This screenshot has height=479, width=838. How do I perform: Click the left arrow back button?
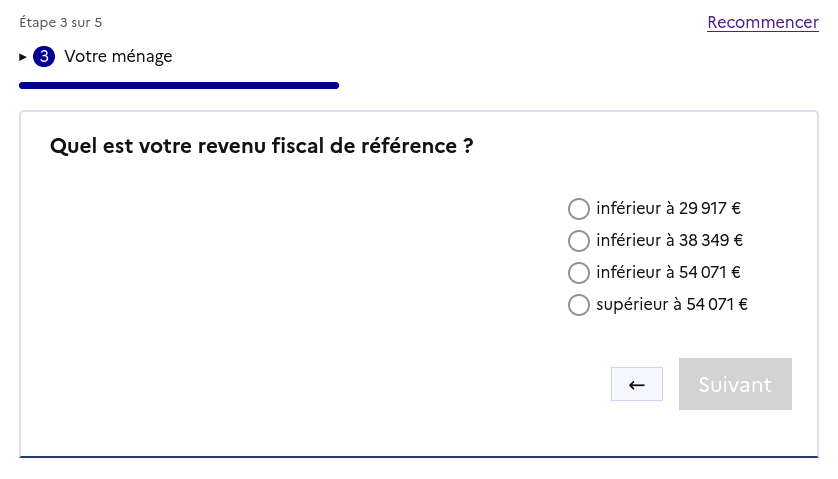pyautogui.click(x=636, y=384)
